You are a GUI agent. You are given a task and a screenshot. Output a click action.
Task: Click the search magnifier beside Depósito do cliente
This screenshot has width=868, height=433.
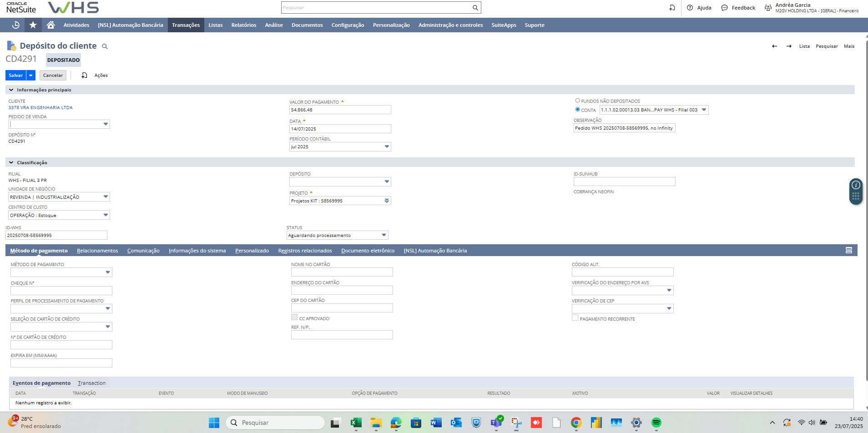tap(105, 46)
